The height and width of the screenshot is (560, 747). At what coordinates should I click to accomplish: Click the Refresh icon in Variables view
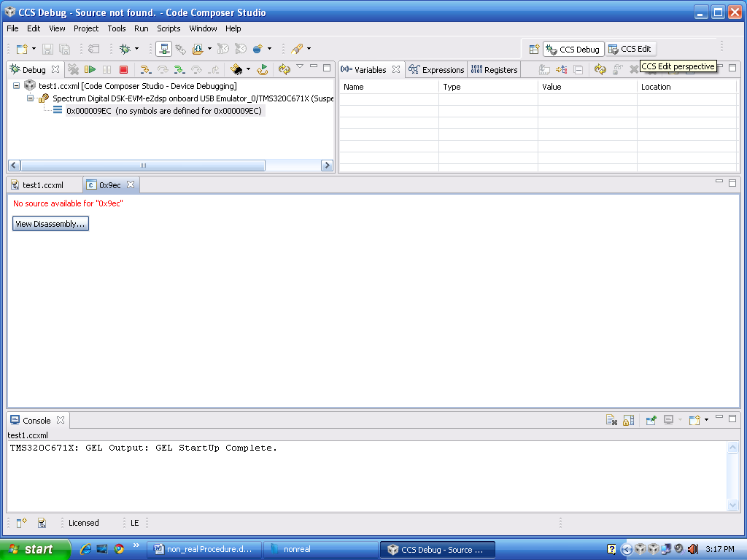(x=600, y=69)
